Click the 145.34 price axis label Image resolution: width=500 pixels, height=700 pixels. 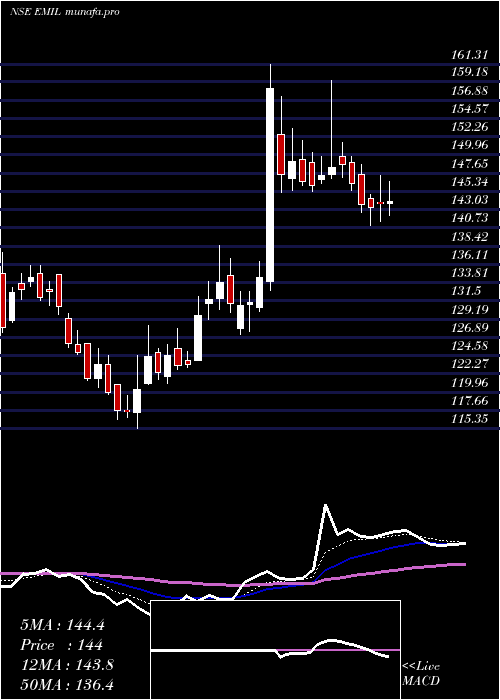click(470, 182)
